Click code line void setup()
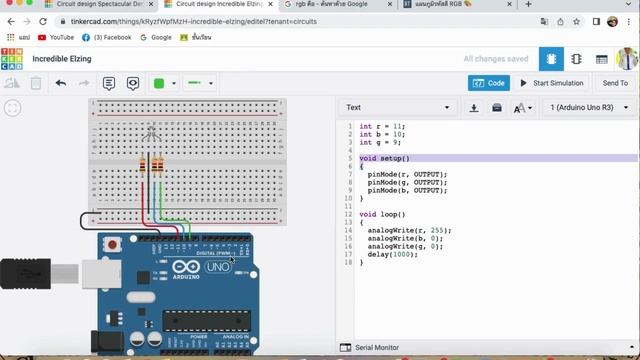The height and width of the screenshot is (360, 640). click(x=384, y=158)
